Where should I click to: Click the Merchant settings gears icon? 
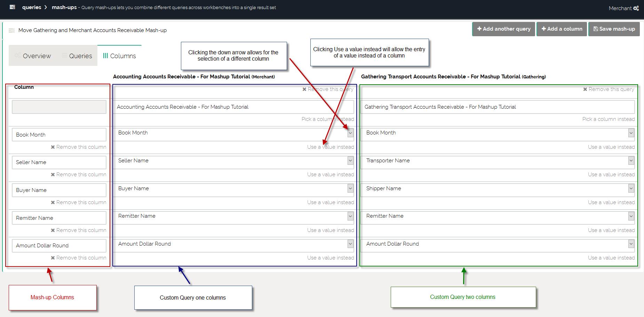coord(636,8)
